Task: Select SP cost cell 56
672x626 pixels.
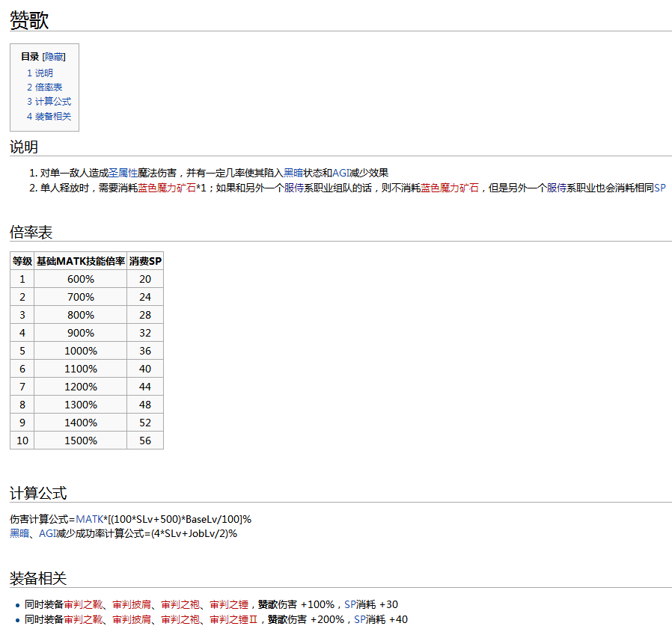Action: tap(145, 441)
